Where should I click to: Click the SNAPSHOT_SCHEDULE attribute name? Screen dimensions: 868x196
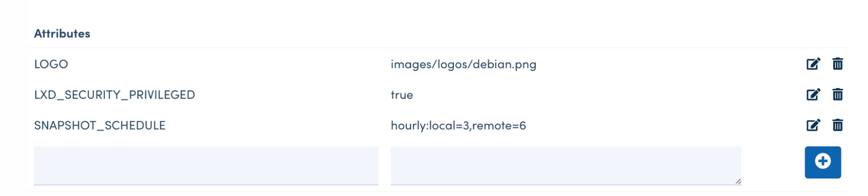click(x=100, y=126)
